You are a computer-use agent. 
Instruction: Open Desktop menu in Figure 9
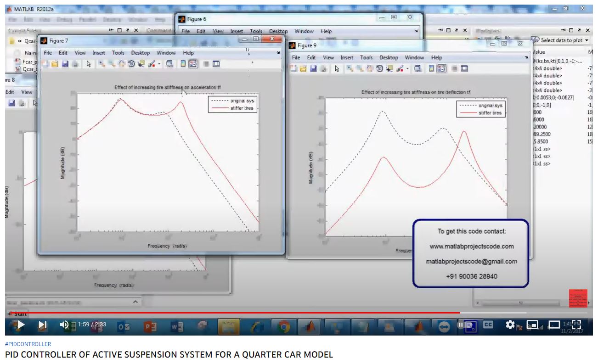click(x=389, y=57)
